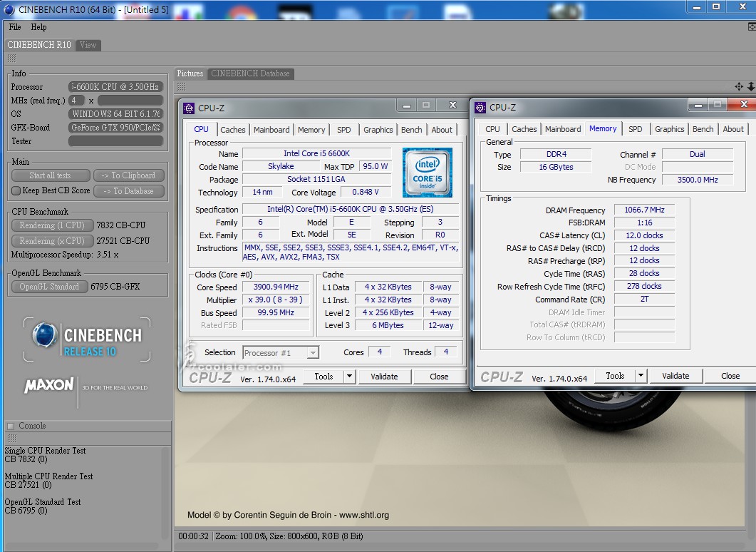
Task: Click the Row Refresh Cycle Time value 278 clocks
Action: pyautogui.click(x=644, y=286)
